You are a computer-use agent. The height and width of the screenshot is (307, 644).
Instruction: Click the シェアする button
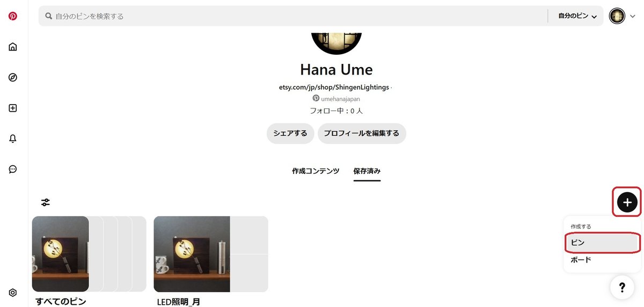(x=290, y=134)
